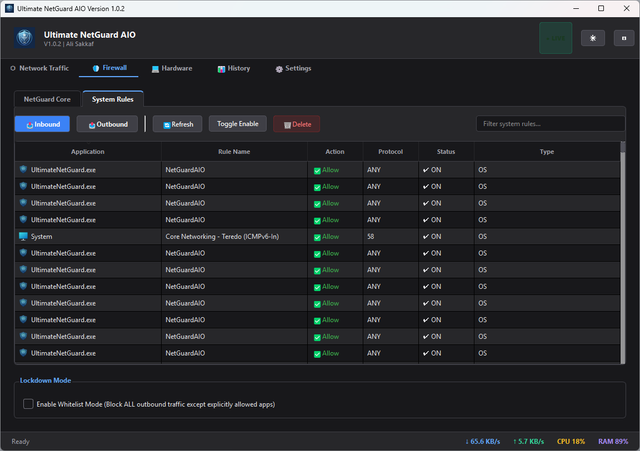640x451 pixels.
Task: Click the green LIVE status indicator
Action: point(556,38)
